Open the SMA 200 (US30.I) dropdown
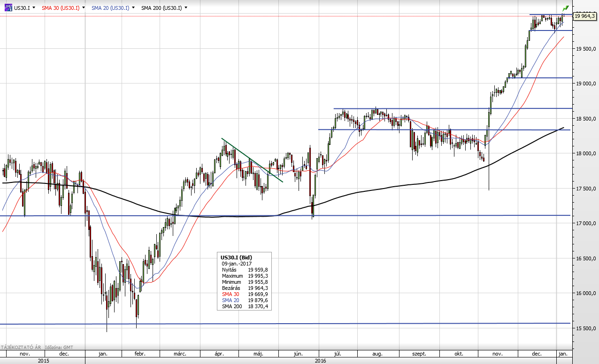599x364 pixels. point(186,8)
